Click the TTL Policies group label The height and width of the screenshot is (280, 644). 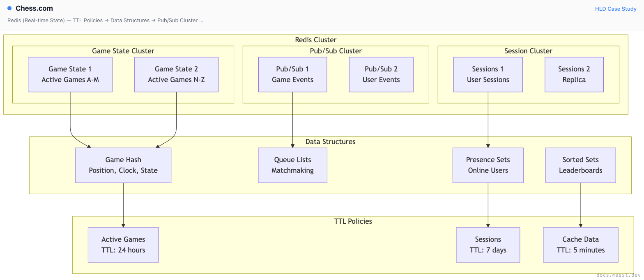[353, 221]
